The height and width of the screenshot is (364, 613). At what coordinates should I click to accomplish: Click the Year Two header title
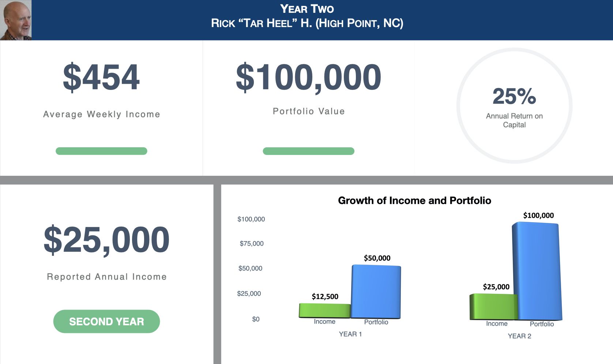(x=307, y=9)
